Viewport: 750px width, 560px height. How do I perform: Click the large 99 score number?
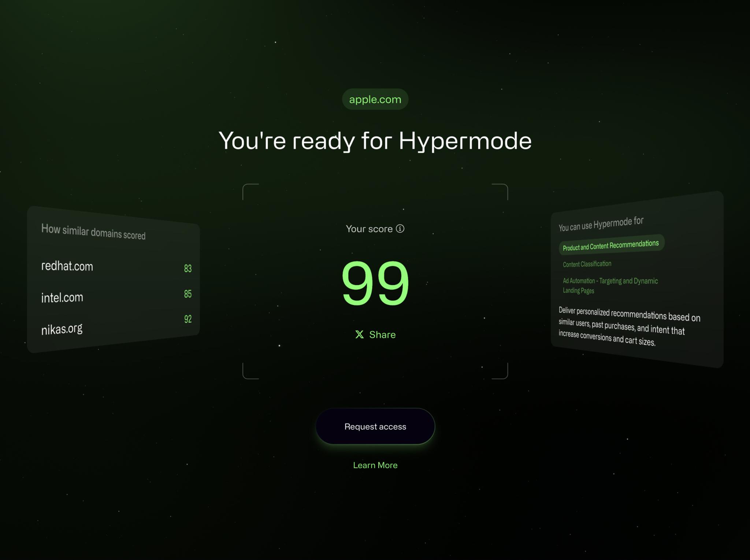pyautogui.click(x=375, y=282)
